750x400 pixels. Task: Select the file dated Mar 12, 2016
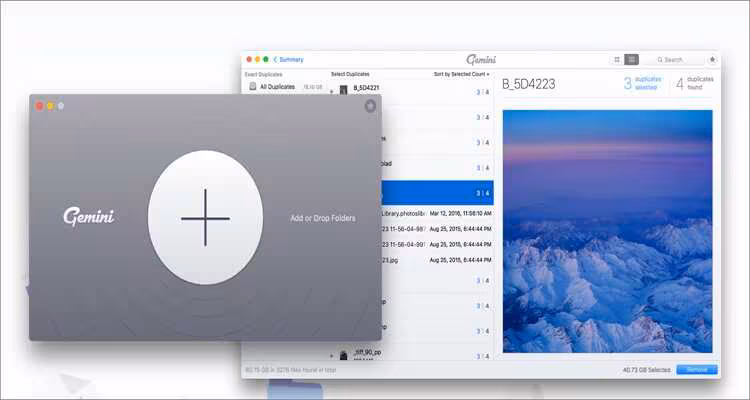437,213
